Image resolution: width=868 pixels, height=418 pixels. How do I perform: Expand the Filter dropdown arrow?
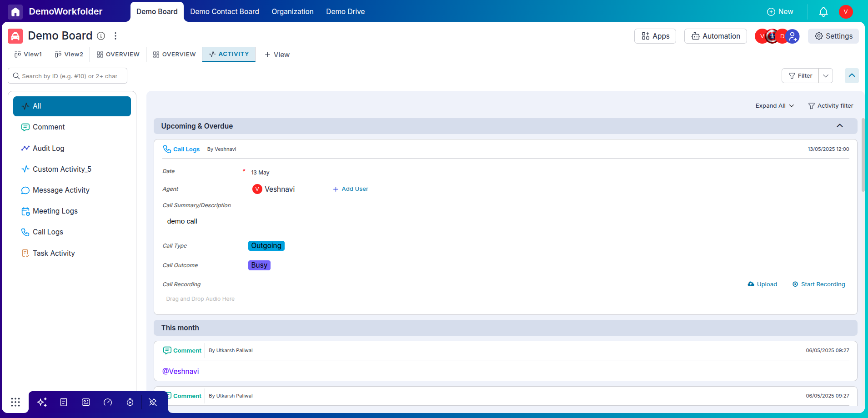(826, 76)
